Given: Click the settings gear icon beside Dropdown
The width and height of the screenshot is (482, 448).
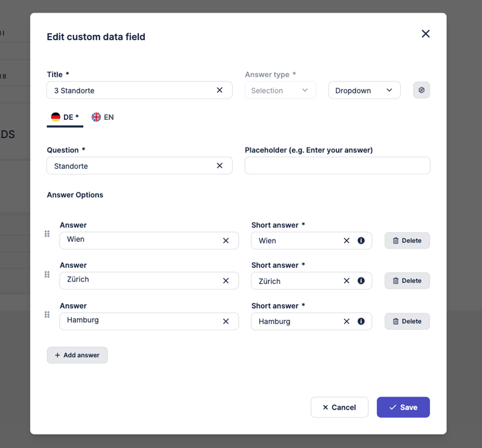Looking at the screenshot, I should click(x=421, y=90).
